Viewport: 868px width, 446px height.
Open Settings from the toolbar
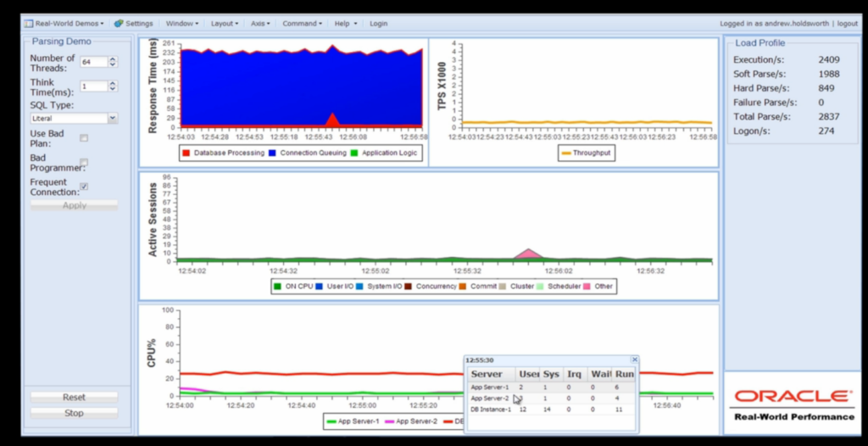tap(133, 23)
